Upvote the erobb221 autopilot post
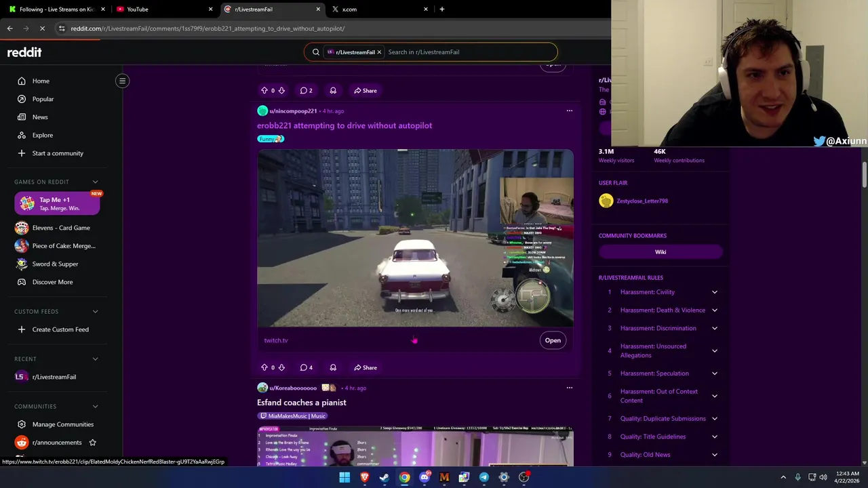 (264, 367)
